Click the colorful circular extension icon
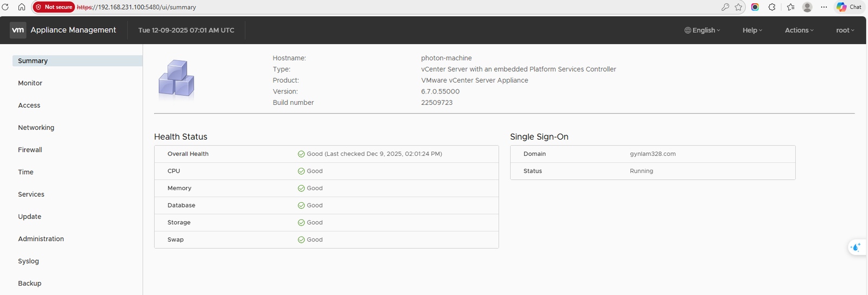Image resolution: width=868 pixels, height=295 pixels. click(x=755, y=7)
